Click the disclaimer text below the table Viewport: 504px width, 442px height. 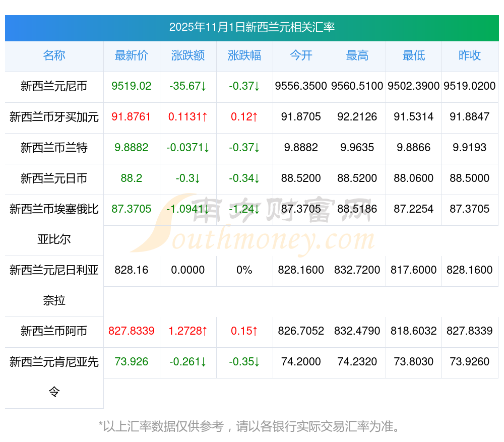coord(251,426)
